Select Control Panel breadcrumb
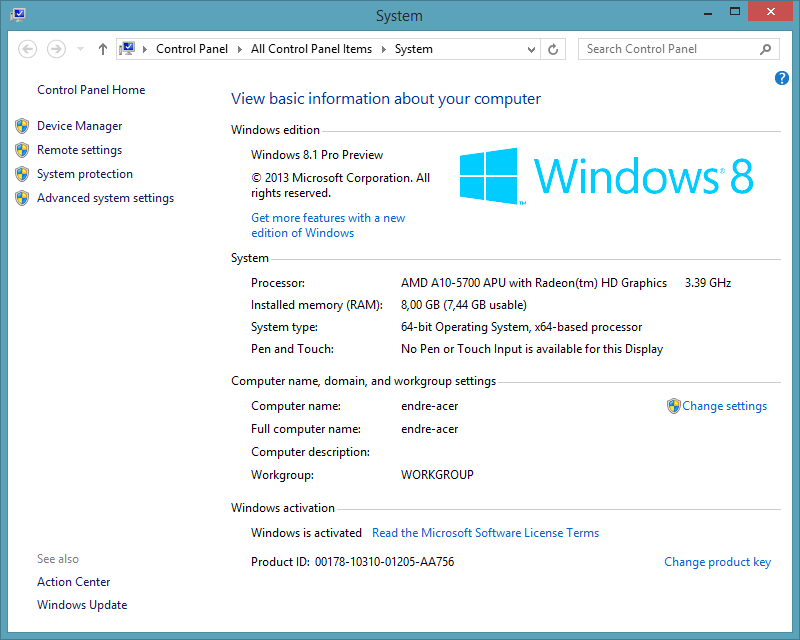Image resolution: width=800 pixels, height=640 pixels. click(x=192, y=49)
